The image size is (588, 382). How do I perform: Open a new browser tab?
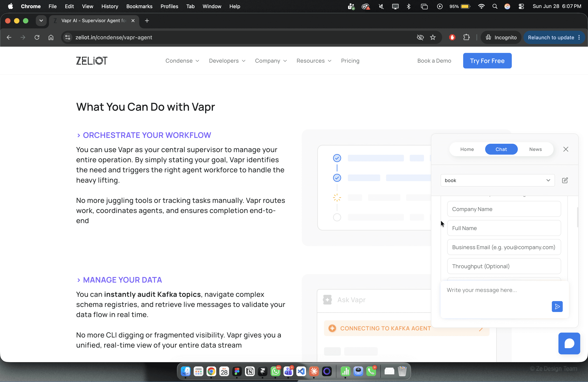(147, 21)
